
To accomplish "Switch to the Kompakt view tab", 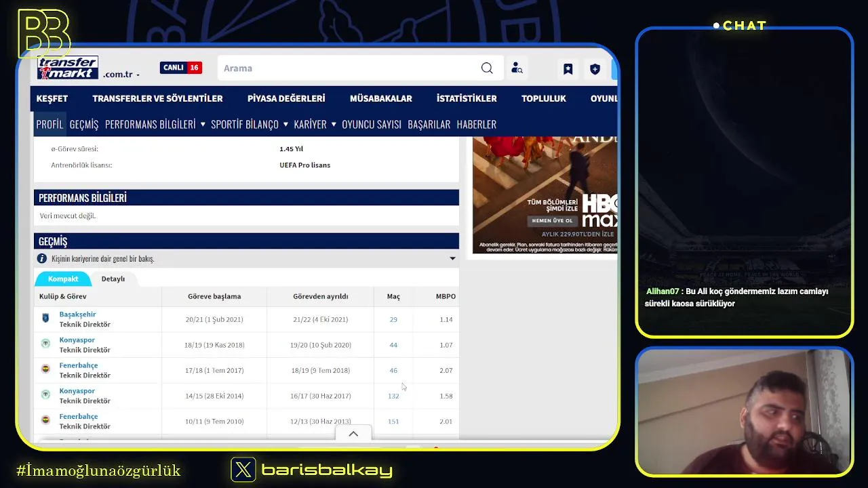I will point(63,279).
